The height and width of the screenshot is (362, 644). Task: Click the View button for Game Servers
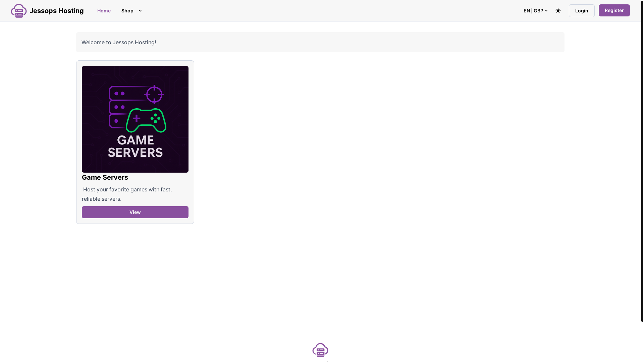[x=135, y=212]
